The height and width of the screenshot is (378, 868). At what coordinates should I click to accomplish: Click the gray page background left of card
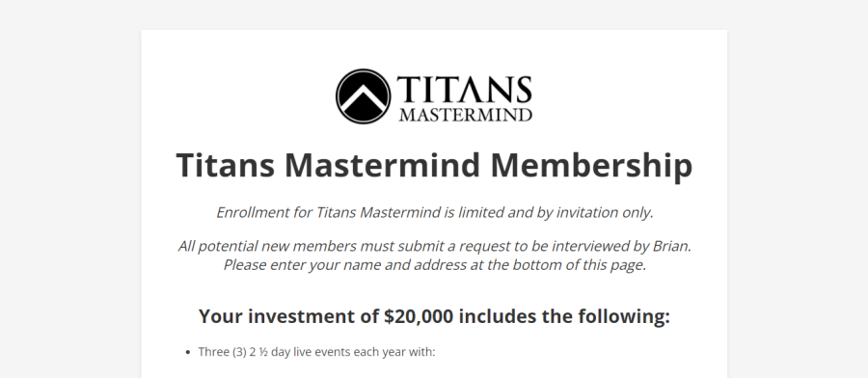click(70, 189)
